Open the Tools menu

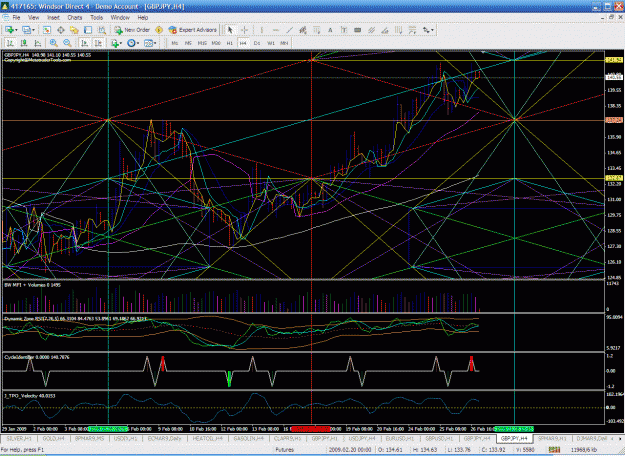pyautogui.click(x=96, y=18)
